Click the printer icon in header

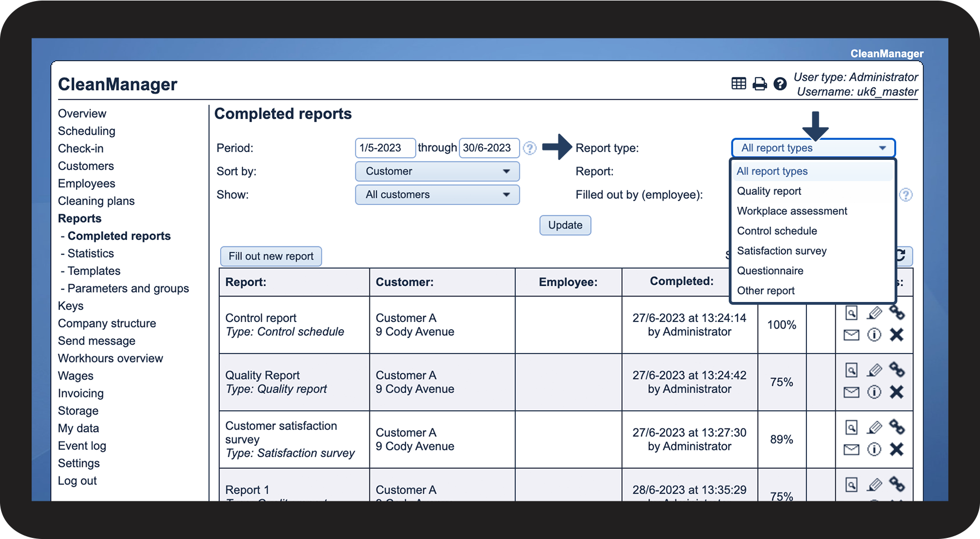(759, 84)
